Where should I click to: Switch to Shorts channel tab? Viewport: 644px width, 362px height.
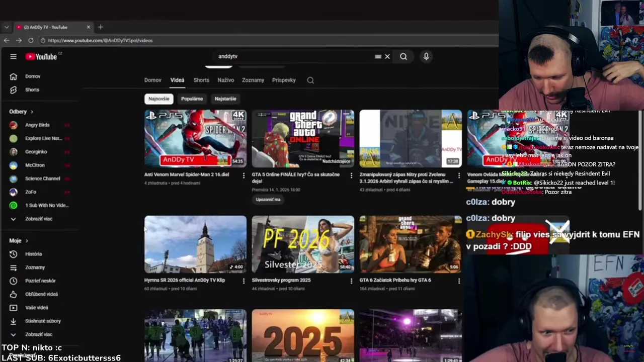tap(201, 80)
